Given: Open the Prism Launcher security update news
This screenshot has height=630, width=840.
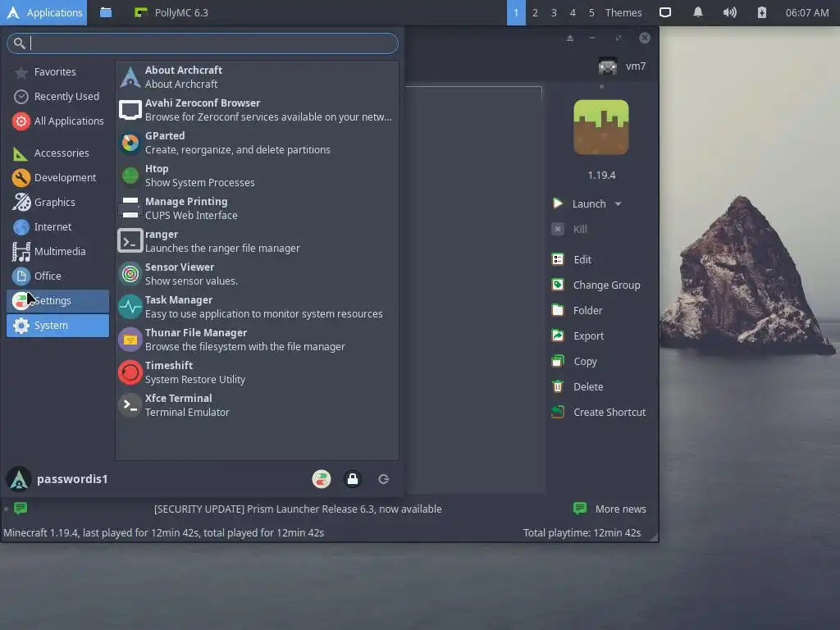Looking at the screenshot, I should (298, 509).
